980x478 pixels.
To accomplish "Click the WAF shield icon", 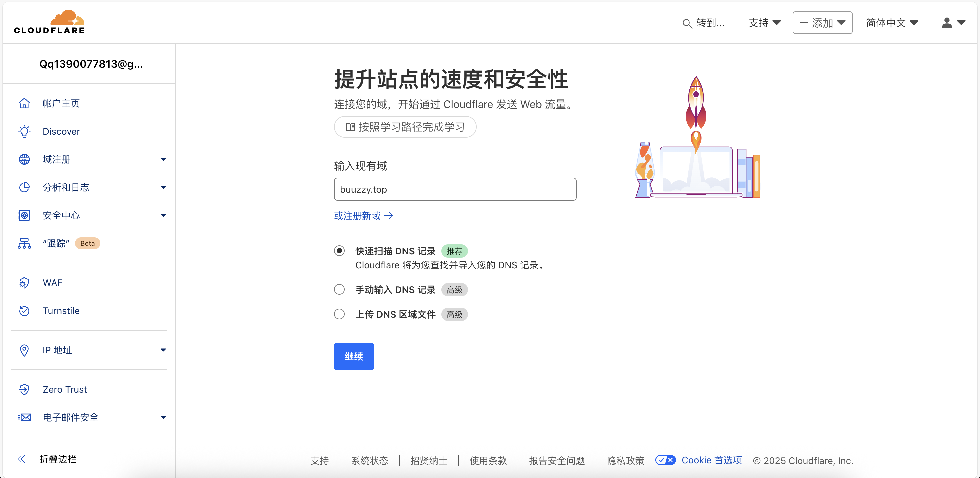I will (24, 283).
